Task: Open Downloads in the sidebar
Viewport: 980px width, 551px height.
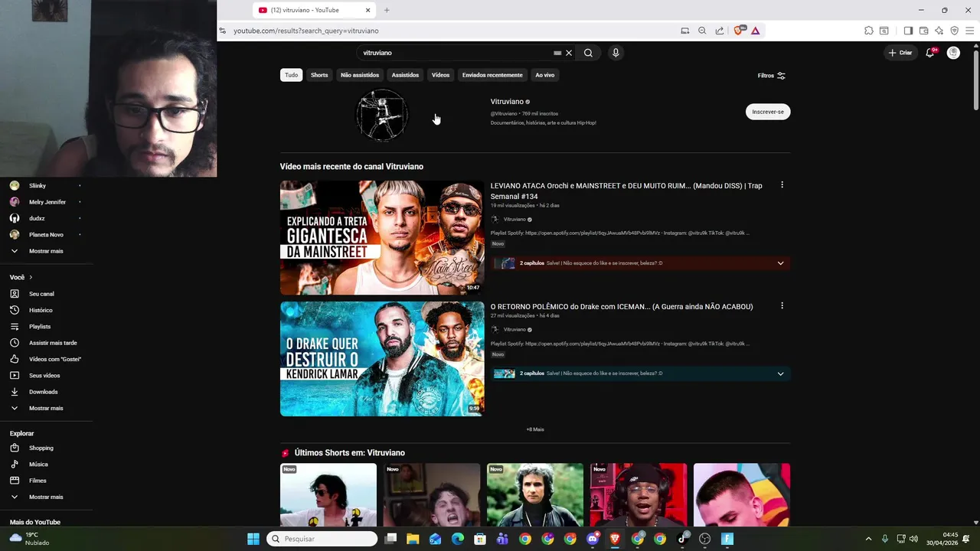Action: click(46, 392)
